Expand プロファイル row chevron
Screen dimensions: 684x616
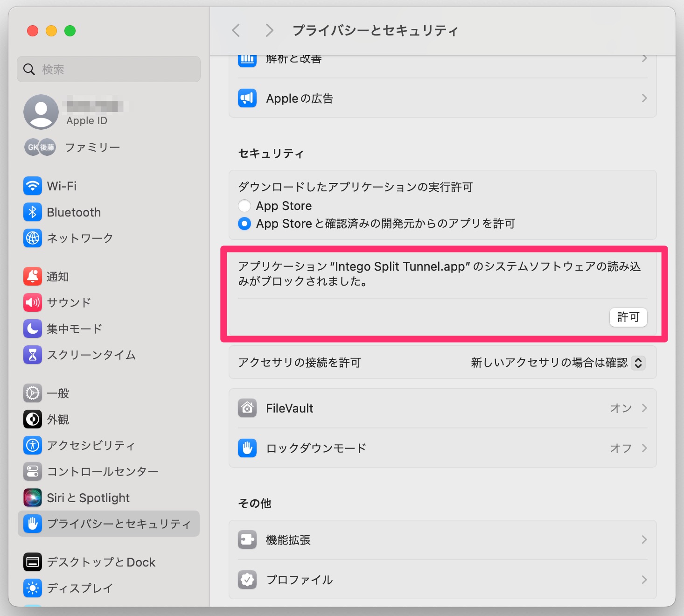pos(644,580)
